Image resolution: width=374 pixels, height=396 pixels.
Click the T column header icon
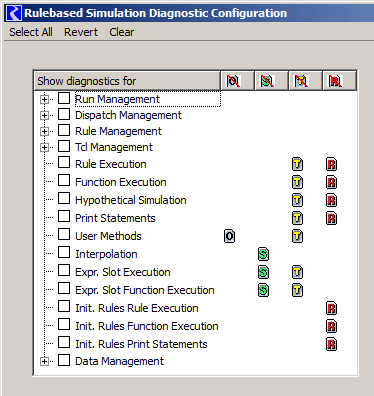[x=301, y=81]
